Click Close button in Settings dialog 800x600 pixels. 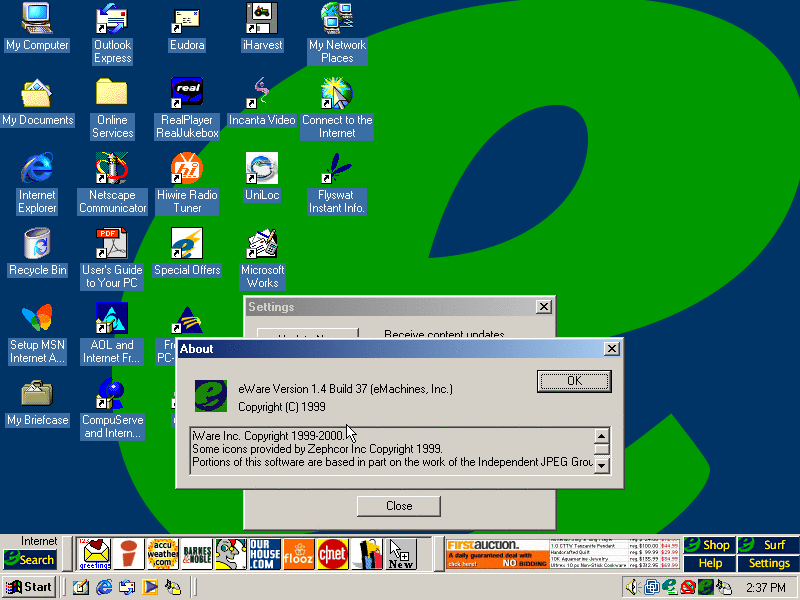(x=398, y=506)
